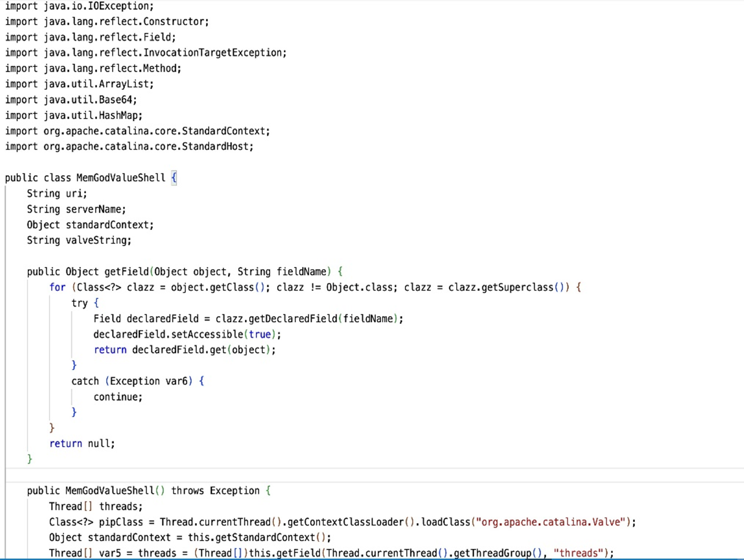Click the StandardHost import line
744x560 pixels.
click(x=129, y=147)
